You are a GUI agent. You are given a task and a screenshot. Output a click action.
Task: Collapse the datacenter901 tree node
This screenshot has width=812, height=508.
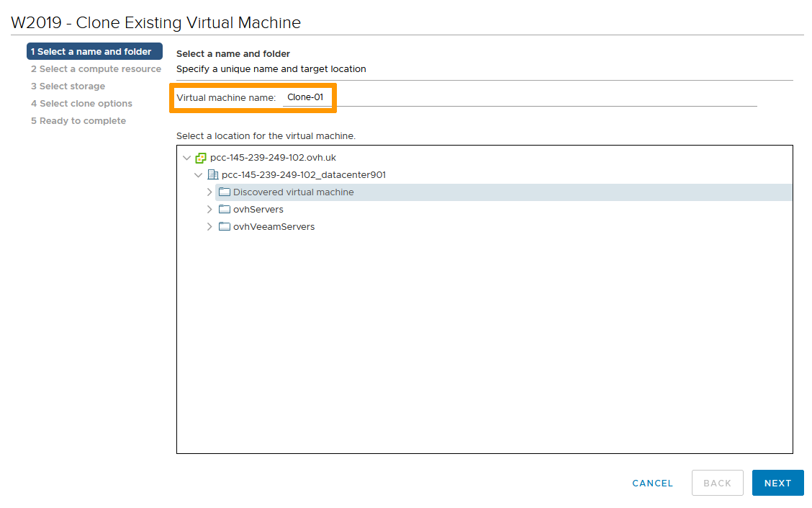tap(199, 175)
